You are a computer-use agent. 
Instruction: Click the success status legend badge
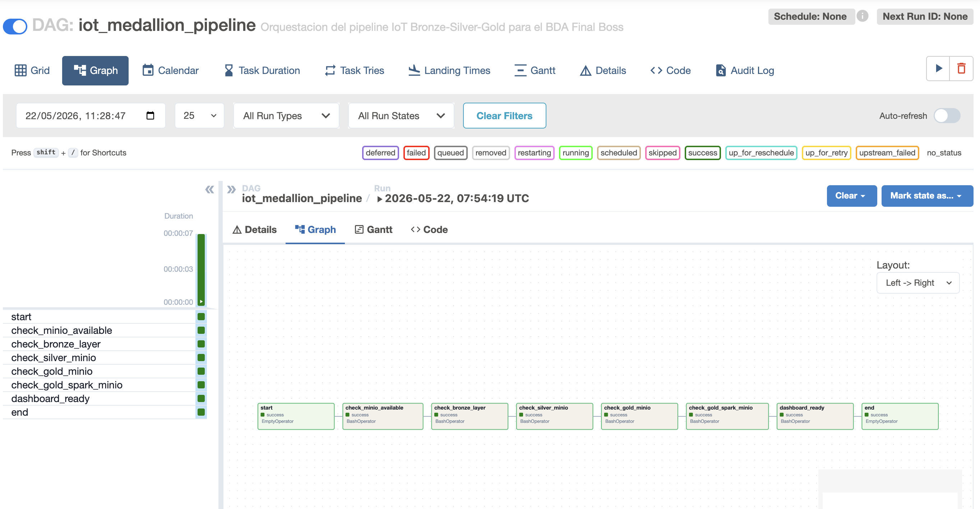point(702,153)
